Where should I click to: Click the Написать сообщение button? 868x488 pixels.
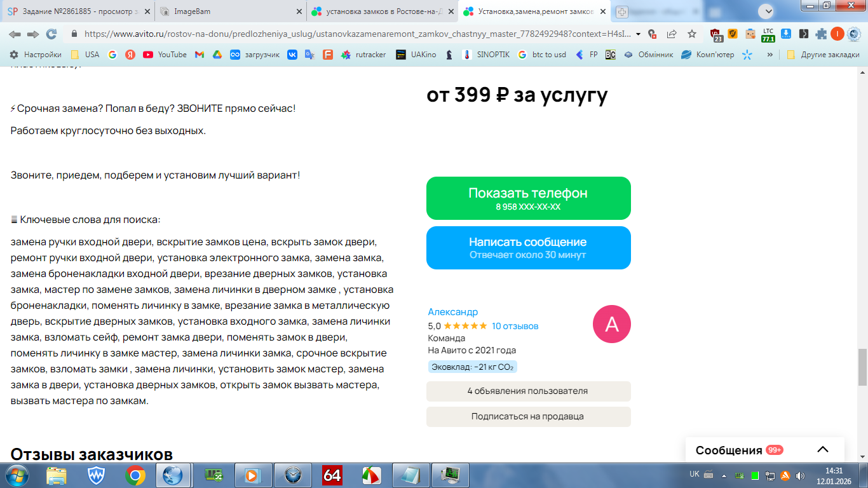click(x=529, y=248)
